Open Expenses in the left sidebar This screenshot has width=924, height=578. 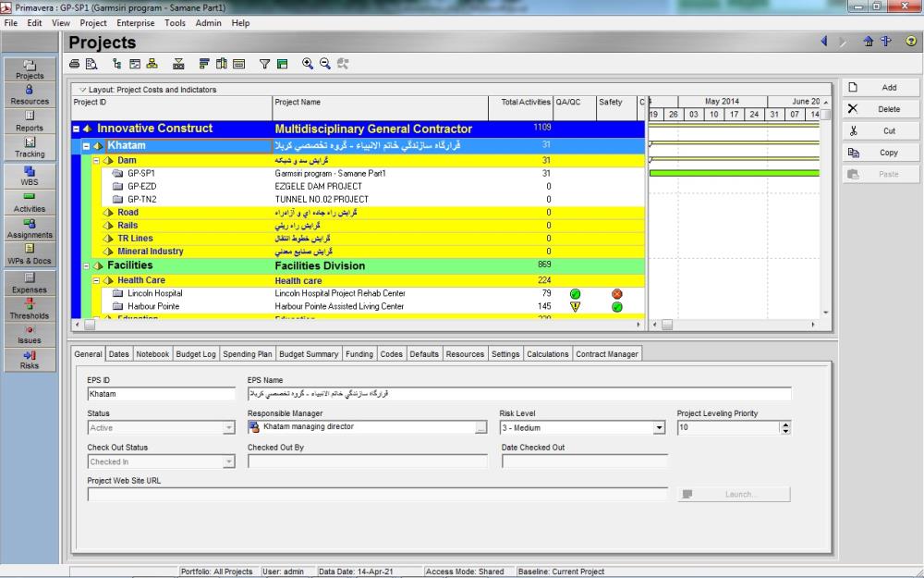(30, 283)
